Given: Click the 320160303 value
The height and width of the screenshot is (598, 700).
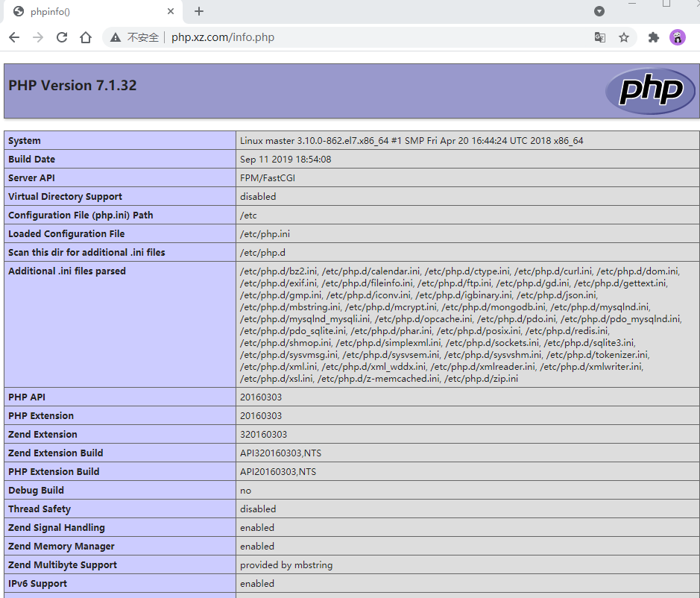Looking at the screenshot, I should [x=263, y=435].
